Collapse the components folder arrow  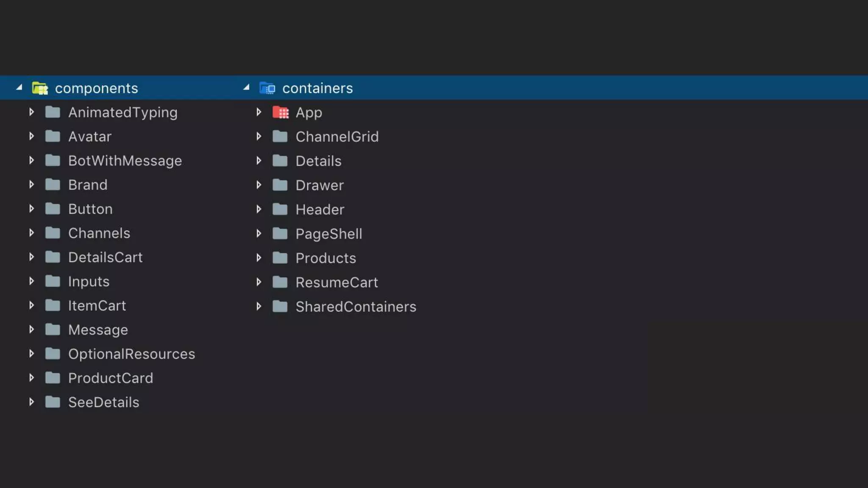[x=19, y=88]
